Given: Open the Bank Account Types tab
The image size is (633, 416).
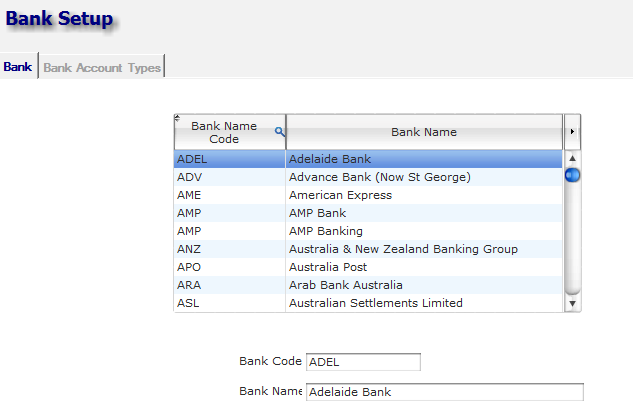Looking at the screenshot, I should [102, 67].
